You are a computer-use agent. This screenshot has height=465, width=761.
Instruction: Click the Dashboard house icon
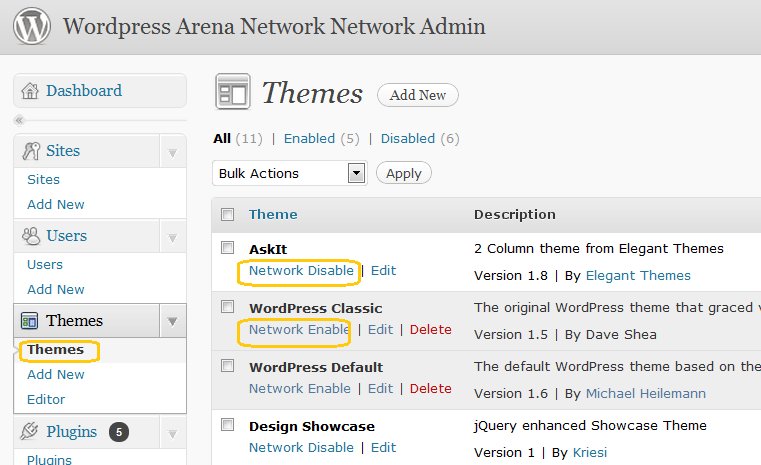coord(30,91)
